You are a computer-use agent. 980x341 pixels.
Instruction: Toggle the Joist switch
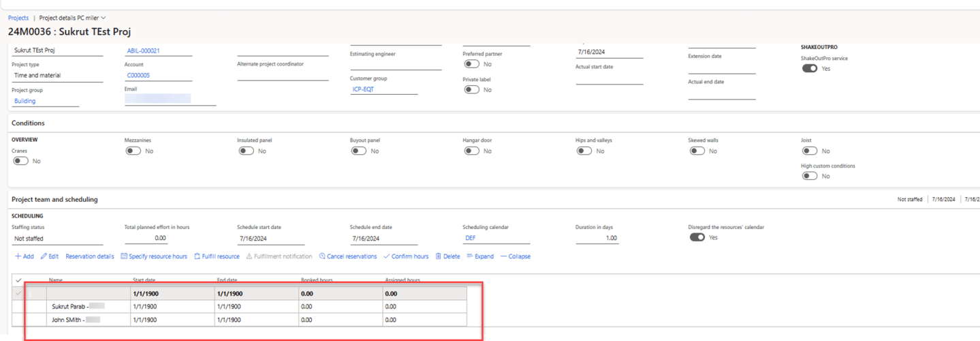point(810,151)
